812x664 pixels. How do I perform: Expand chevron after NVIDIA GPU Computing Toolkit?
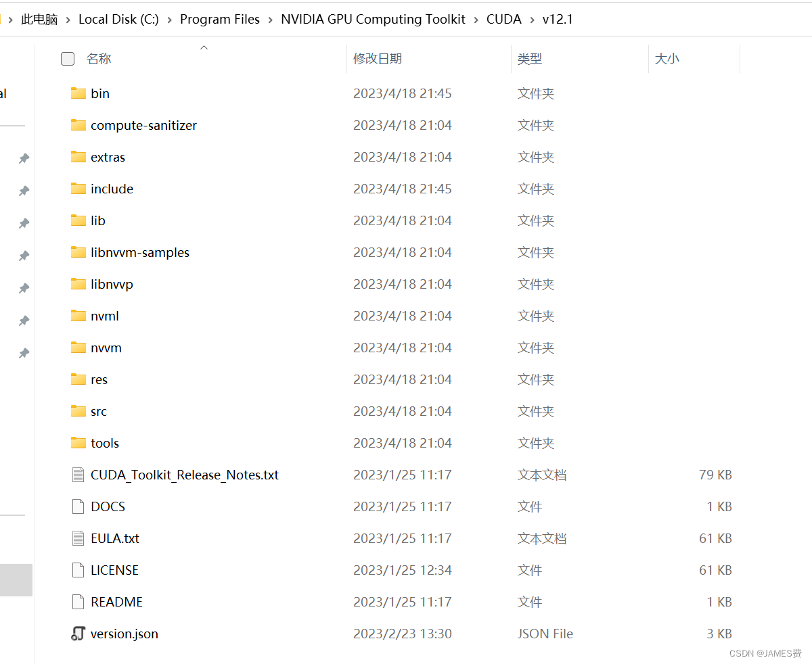click(476, 20)
